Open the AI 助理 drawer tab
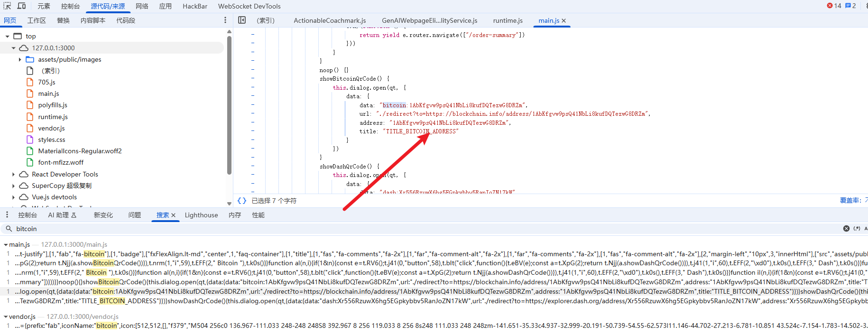The image size is (868, 335). pyautogui.click(x=62, y=215)
